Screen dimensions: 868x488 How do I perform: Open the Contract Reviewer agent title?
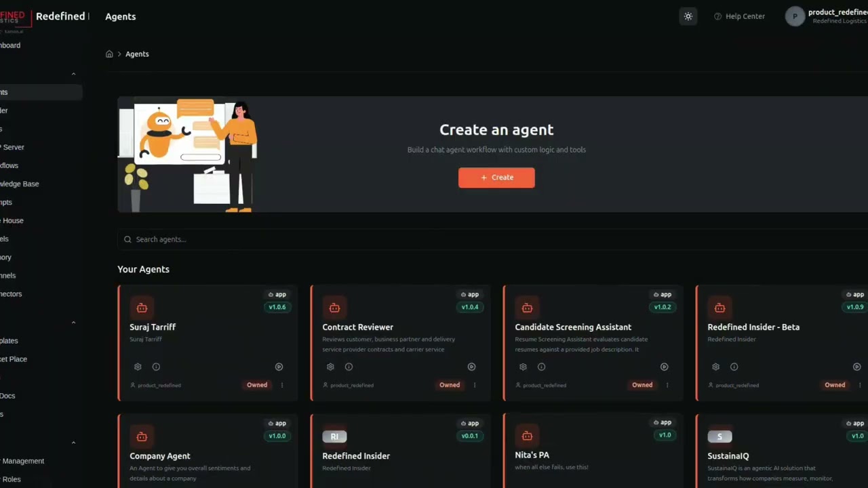click(x=357, y=327)
